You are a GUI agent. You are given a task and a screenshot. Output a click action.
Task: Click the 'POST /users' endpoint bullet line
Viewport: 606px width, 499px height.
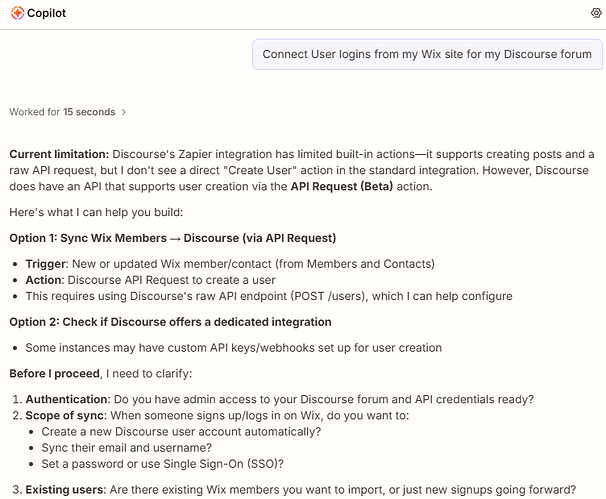269,296
